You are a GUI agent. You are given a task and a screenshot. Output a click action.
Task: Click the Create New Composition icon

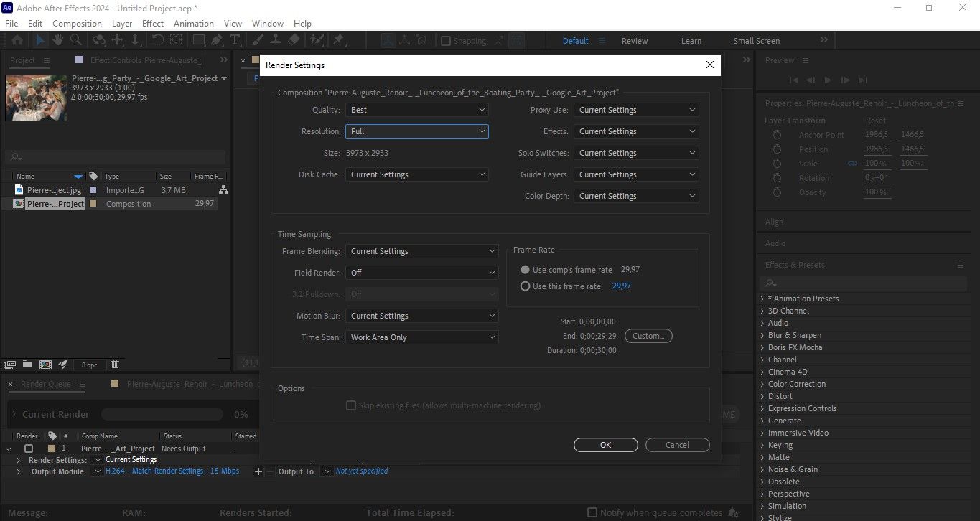[x=45, y=365]
